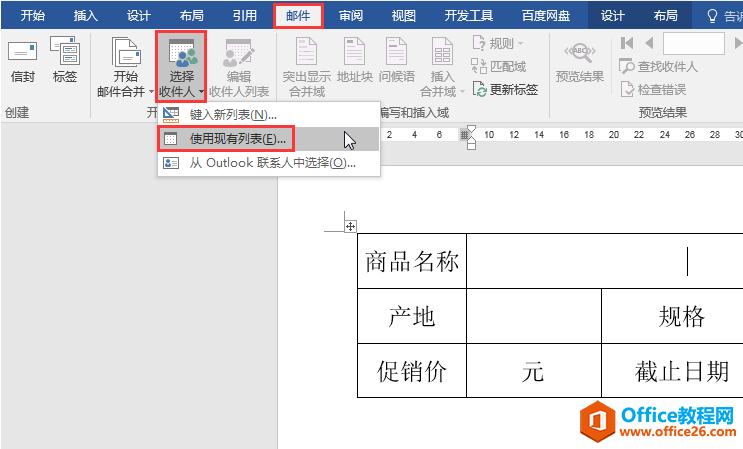Expand the 选择收件人 dropdown button
The image size is (743, 449).
click(181, 67)
